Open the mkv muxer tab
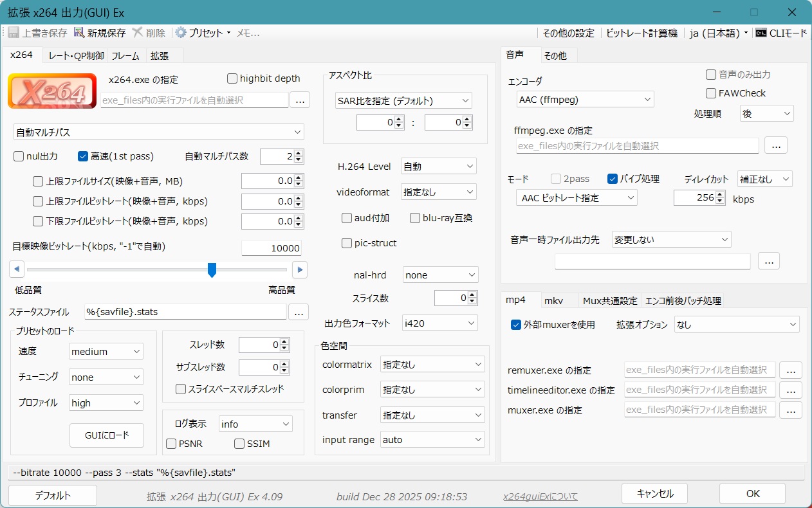 553,300
